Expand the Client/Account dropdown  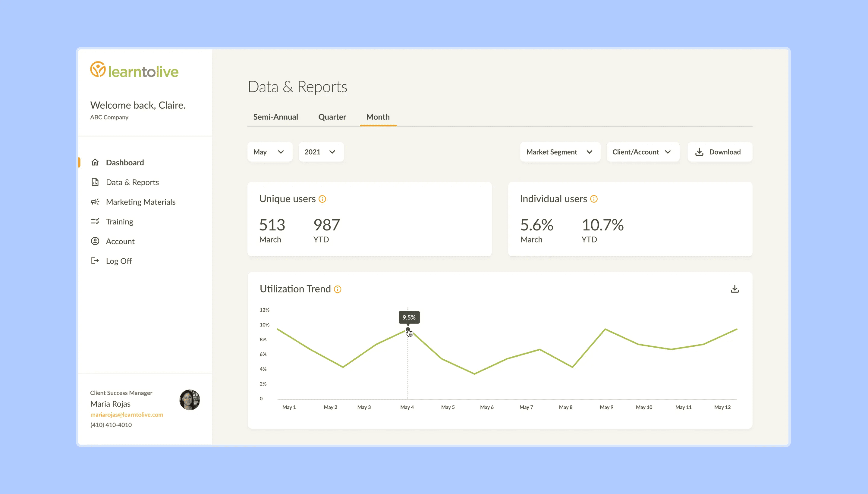coord(642,152)
